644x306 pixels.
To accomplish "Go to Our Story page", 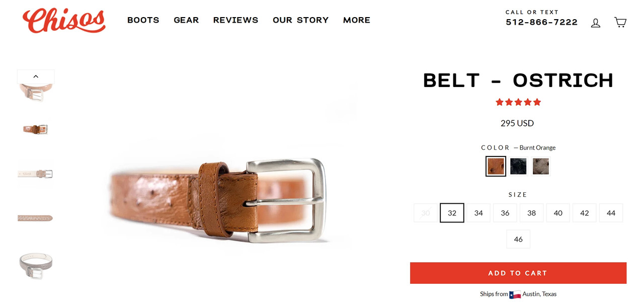I will point(300,20).
